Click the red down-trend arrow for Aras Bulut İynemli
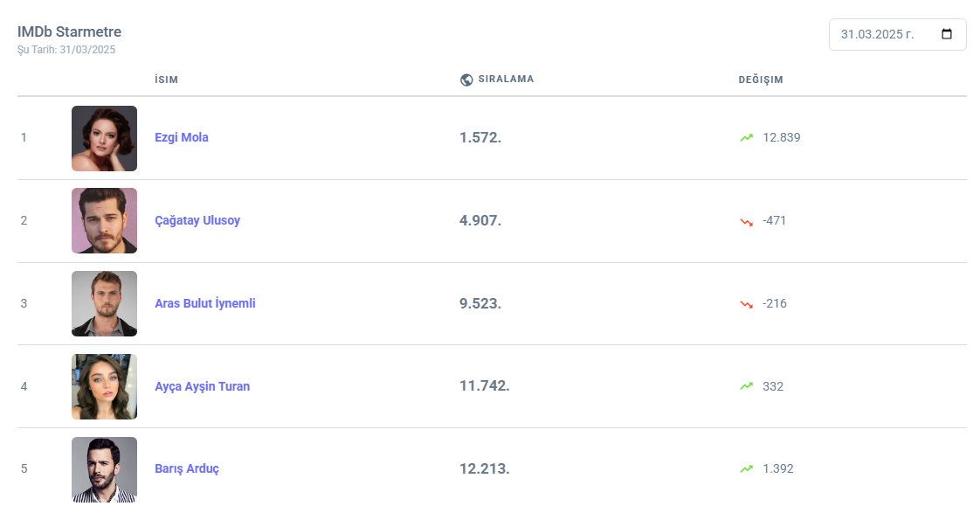 click(x=746, y=304)
